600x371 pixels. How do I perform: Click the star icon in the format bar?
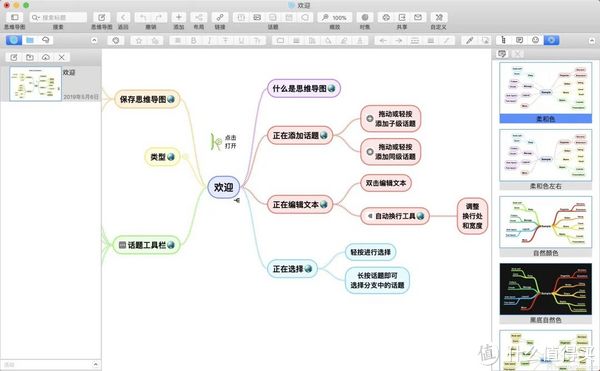pos(139,40)
